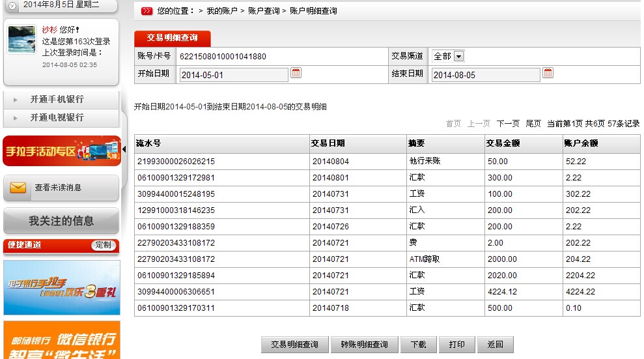The height and width of the screenshot is (359, 644).
Task: Click the 返回 button
Action: pyautogui.click(x=495, y=345)
